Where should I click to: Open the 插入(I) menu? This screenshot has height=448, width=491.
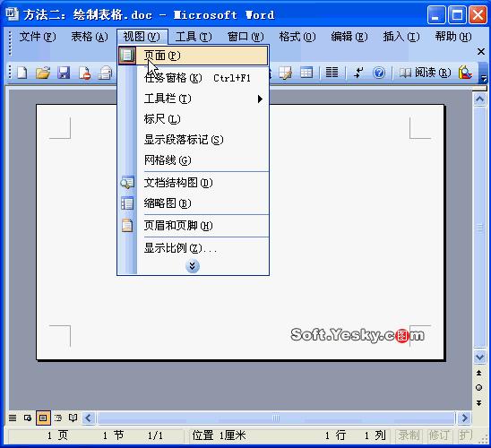401,37
